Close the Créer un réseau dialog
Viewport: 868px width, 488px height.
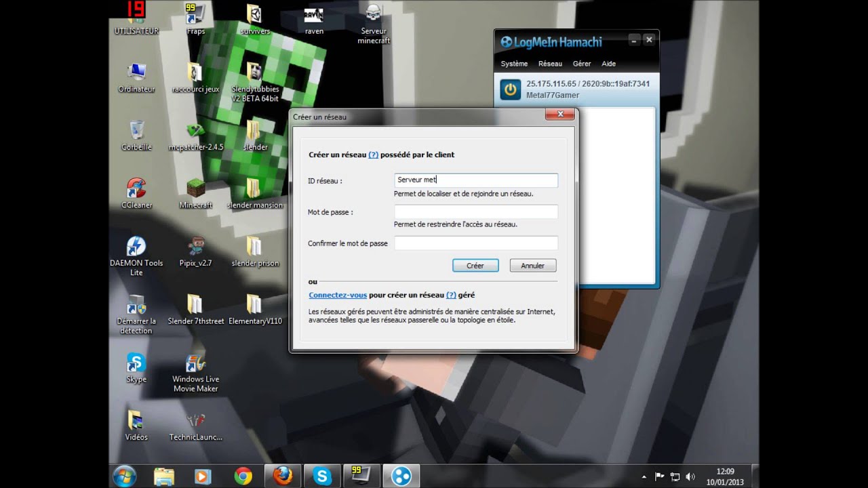[560, 115]
